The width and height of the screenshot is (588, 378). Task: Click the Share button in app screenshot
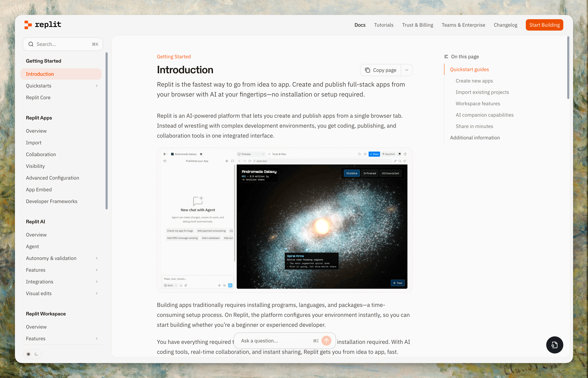pyautogui.click(x=374, y=154)
